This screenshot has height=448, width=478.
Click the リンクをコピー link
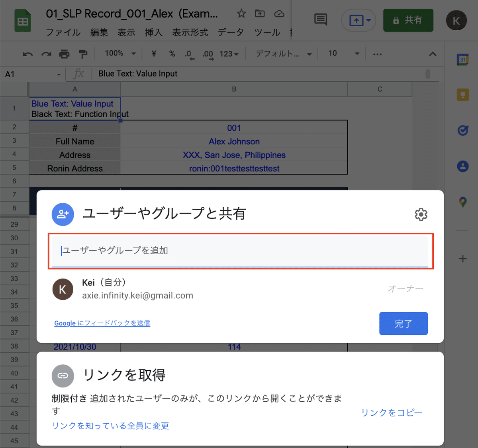[391, 413]
